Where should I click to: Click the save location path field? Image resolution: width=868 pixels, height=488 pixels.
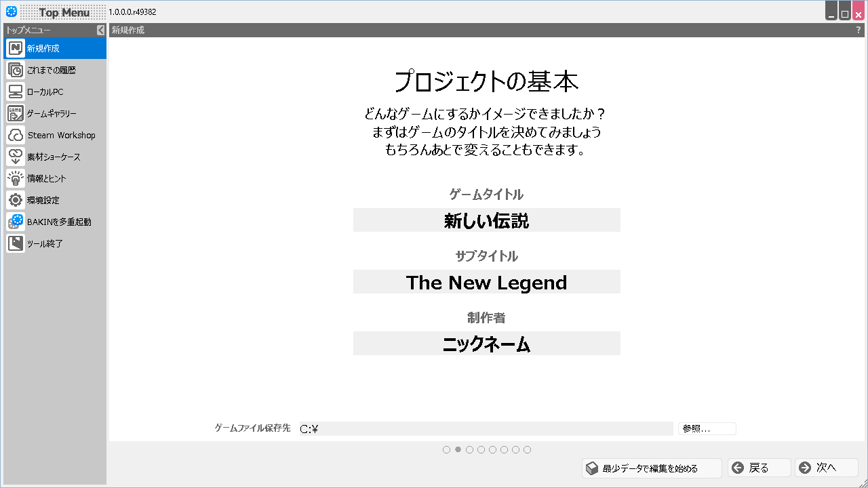485,428
